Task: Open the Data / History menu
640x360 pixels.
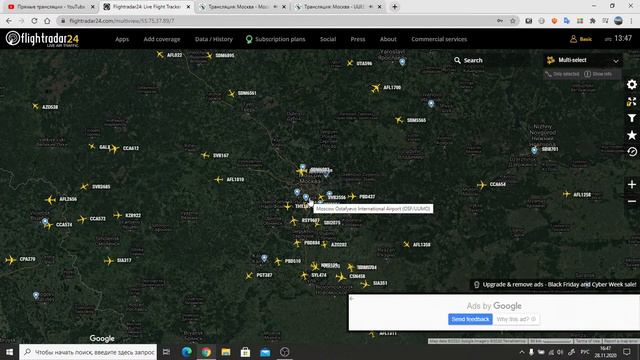Action: click(213, 39)
